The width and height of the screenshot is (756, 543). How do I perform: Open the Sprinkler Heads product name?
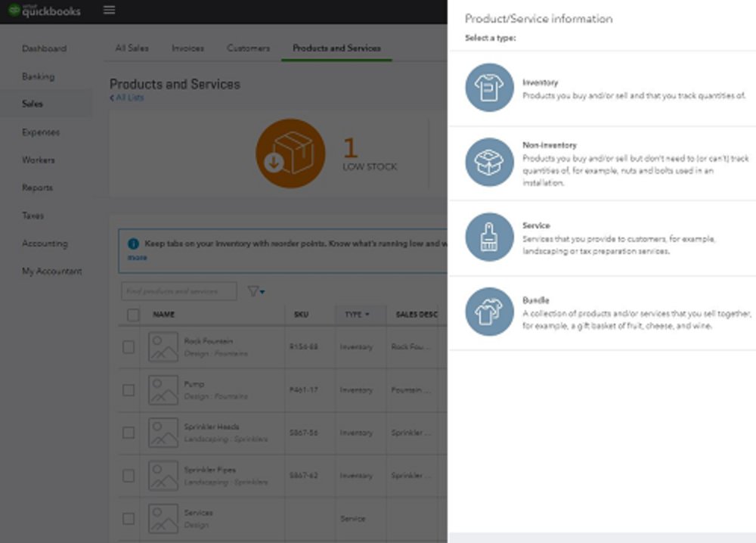(x=211, y=427)
